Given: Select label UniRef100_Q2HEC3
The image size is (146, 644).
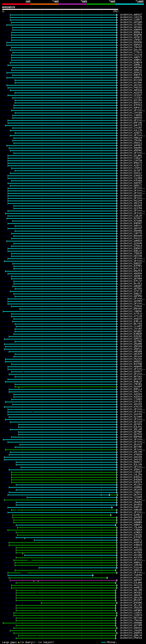Looking at the screenshot, I should (131, 515).
